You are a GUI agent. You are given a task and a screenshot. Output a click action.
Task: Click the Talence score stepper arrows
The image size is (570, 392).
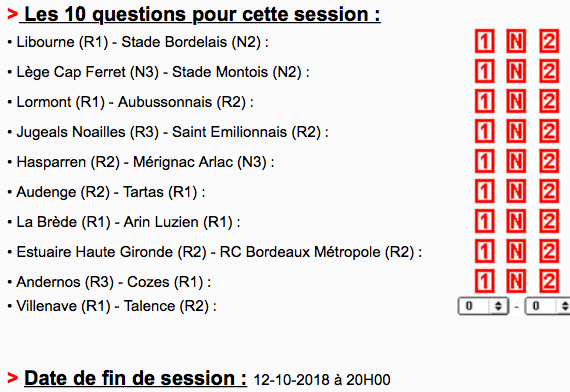565,306
